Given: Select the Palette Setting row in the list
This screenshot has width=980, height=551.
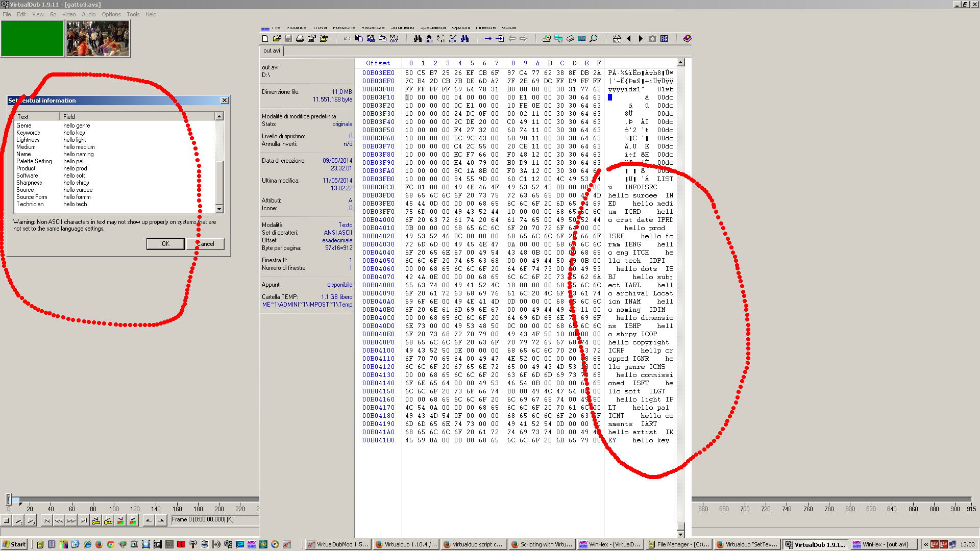Looking at the screenshot, I should 114,161.
